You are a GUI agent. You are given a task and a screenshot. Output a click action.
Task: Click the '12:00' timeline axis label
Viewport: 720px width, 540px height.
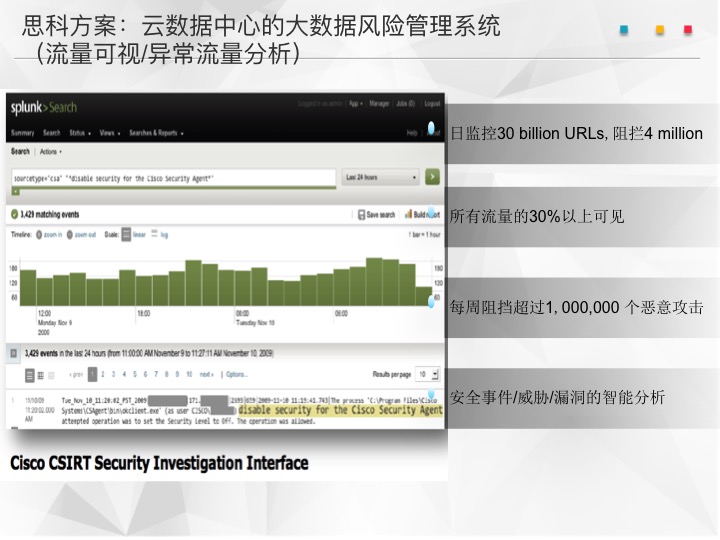click(x=44, y=314)
